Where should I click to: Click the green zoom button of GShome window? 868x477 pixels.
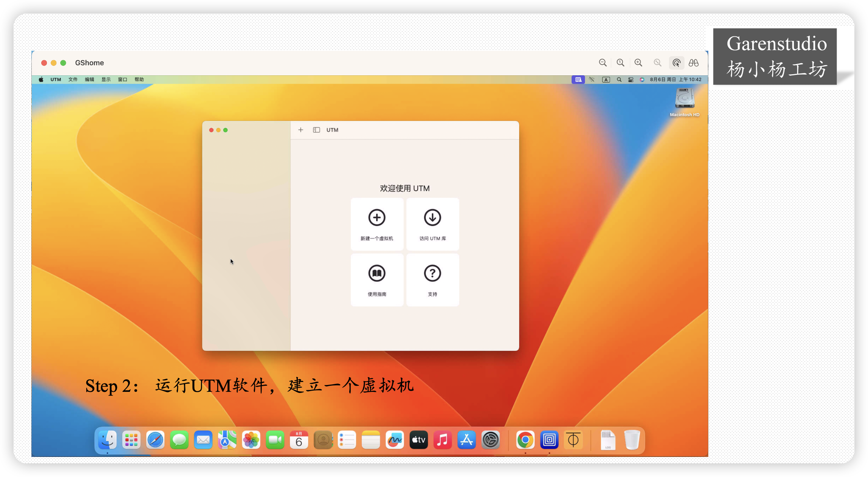point(63,63)
